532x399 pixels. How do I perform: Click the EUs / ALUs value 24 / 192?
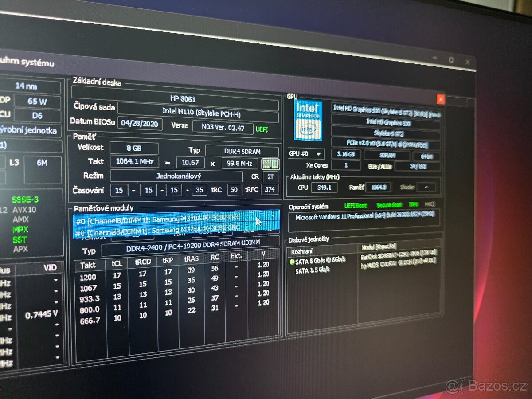click(x=417, y=167)
